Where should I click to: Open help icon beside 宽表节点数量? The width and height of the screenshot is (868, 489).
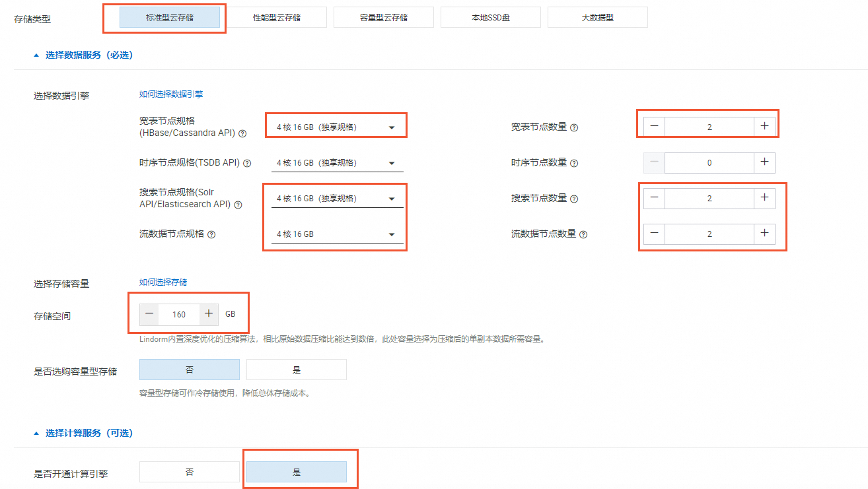574,127
